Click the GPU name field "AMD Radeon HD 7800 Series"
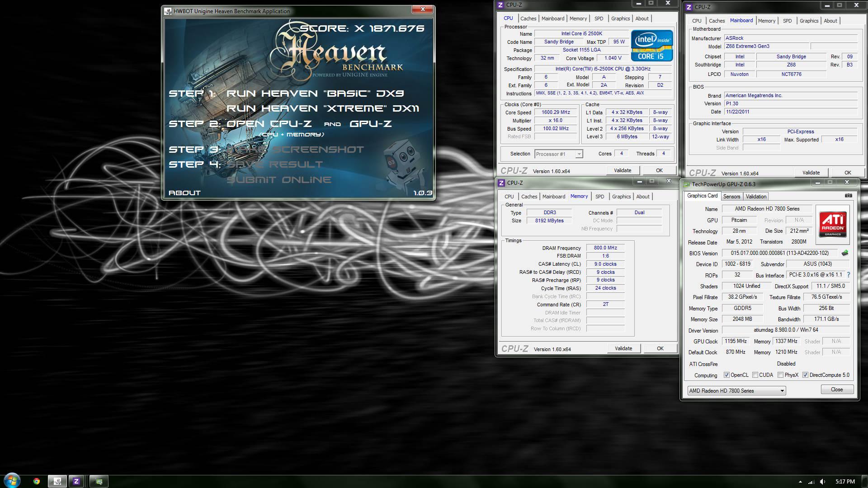The image size is (868, 488). point(767,209)
